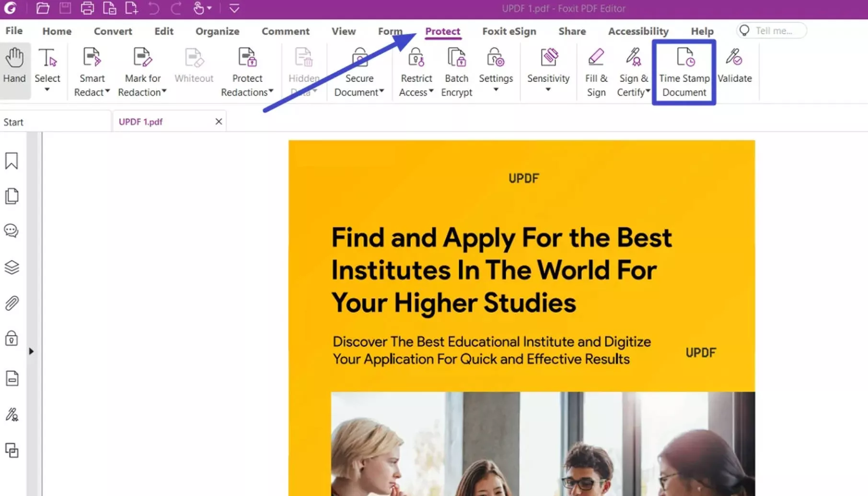Click the Secure Document icon
This screenshot has width=868, height=496.
click(x=359, y=58)
